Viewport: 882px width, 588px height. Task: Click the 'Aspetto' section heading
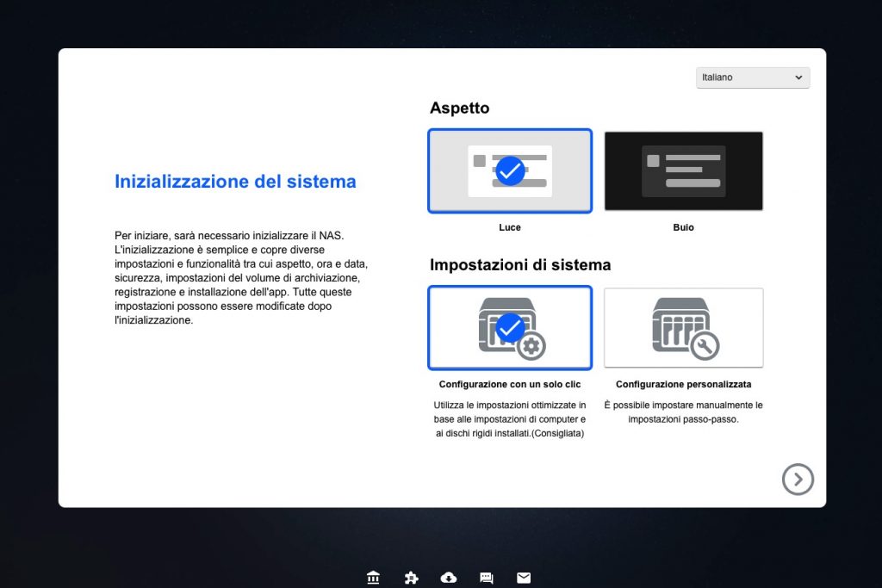(x=459, y=108)
